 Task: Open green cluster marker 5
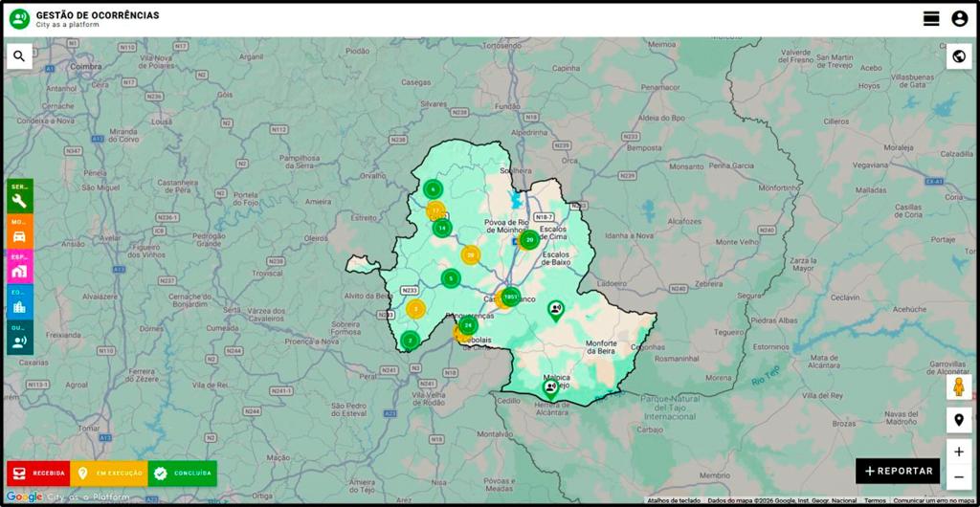pos(451,277)
